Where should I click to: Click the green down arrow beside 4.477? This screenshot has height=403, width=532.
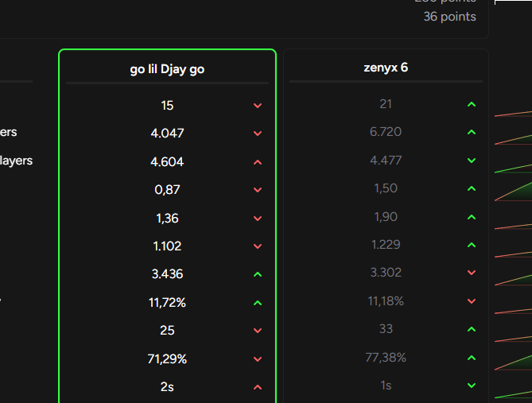coord(472,161)
